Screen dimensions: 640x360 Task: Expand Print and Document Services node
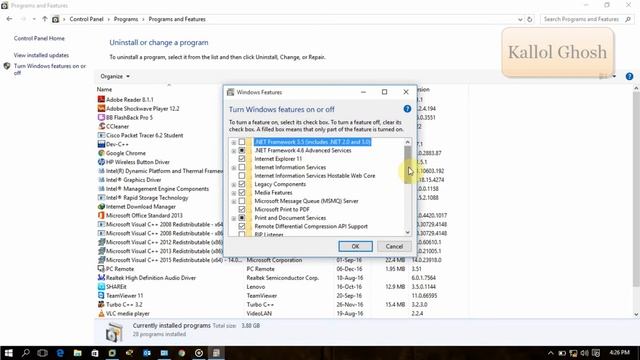233,218
